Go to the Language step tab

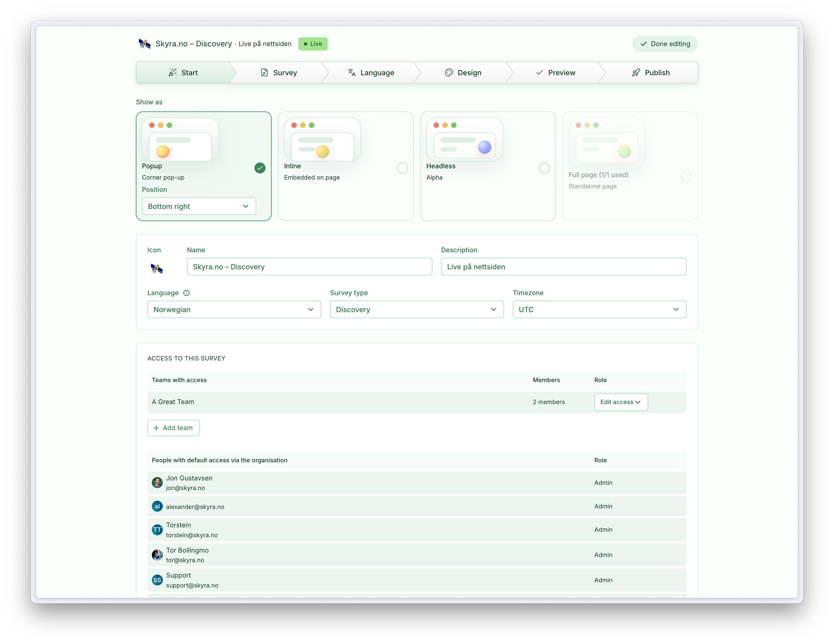(371, 72)
